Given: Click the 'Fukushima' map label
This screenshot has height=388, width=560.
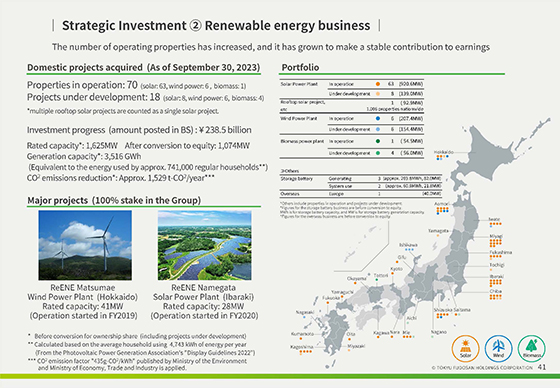Looking at the screenshot, I should pyautogui.click(x=500, y=252).
